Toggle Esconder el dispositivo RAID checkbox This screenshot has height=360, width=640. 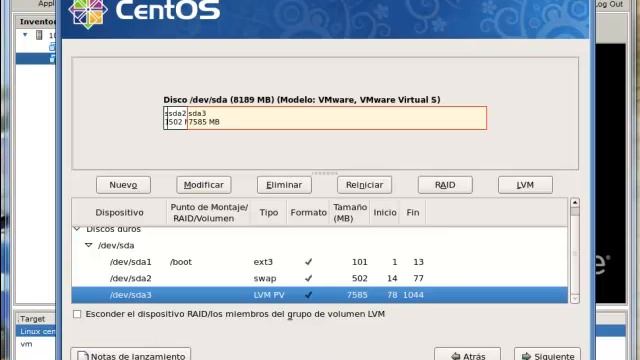(77, 314)
